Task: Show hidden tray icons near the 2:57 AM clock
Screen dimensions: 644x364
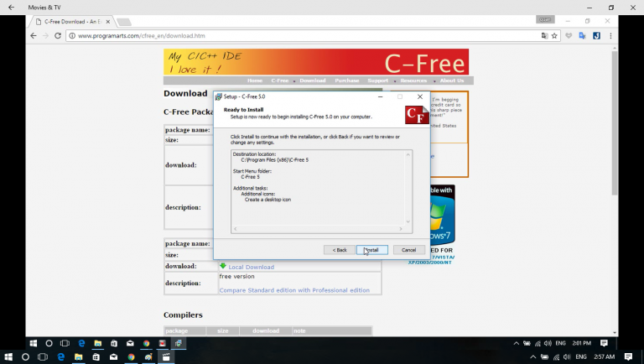Action: click(532, 356)
